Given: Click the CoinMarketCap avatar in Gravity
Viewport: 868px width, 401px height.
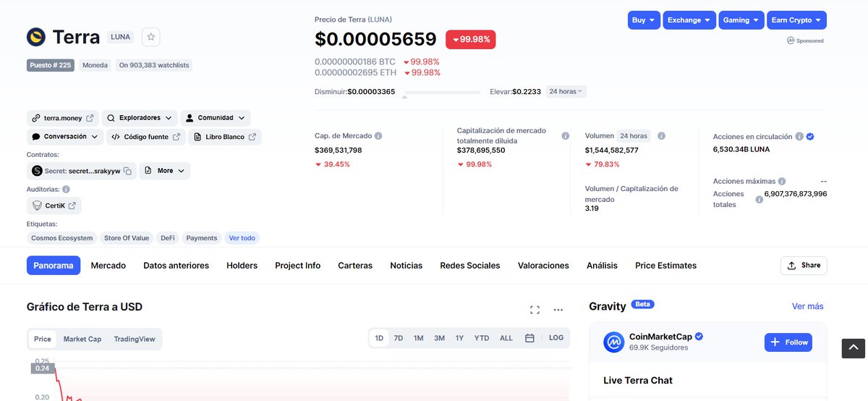Looking at the screenshot, I should [x=614, y=342].
